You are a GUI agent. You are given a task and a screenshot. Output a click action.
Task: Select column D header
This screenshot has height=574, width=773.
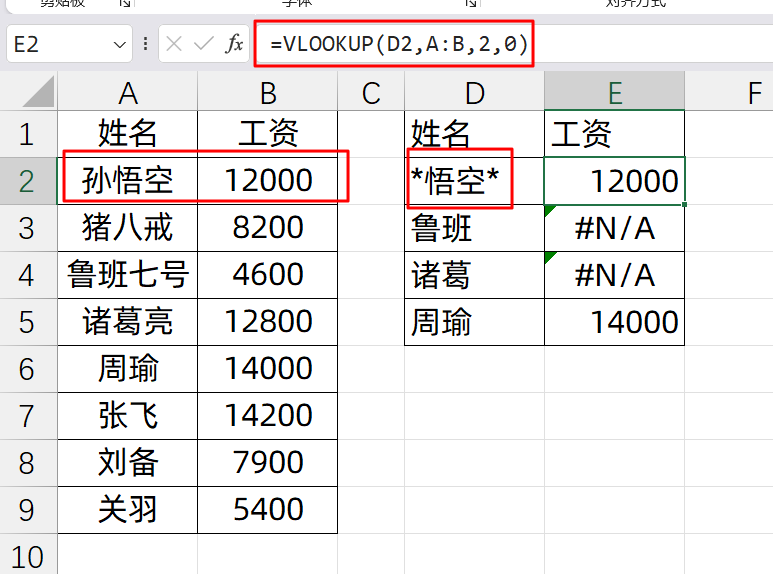pyautogui.click(x=474, y=91)
